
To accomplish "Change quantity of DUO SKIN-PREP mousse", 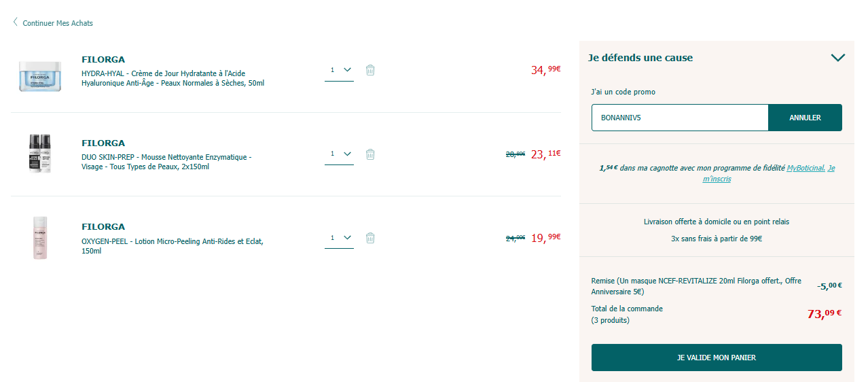I will tap(340, 154).
